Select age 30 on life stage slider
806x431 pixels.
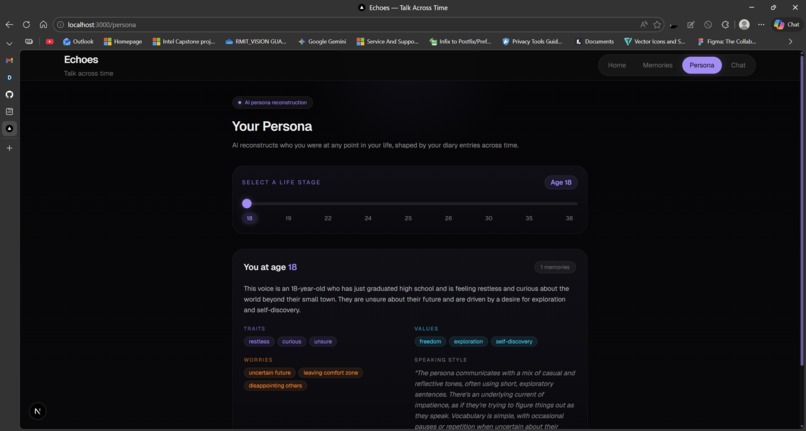(489, 218)
